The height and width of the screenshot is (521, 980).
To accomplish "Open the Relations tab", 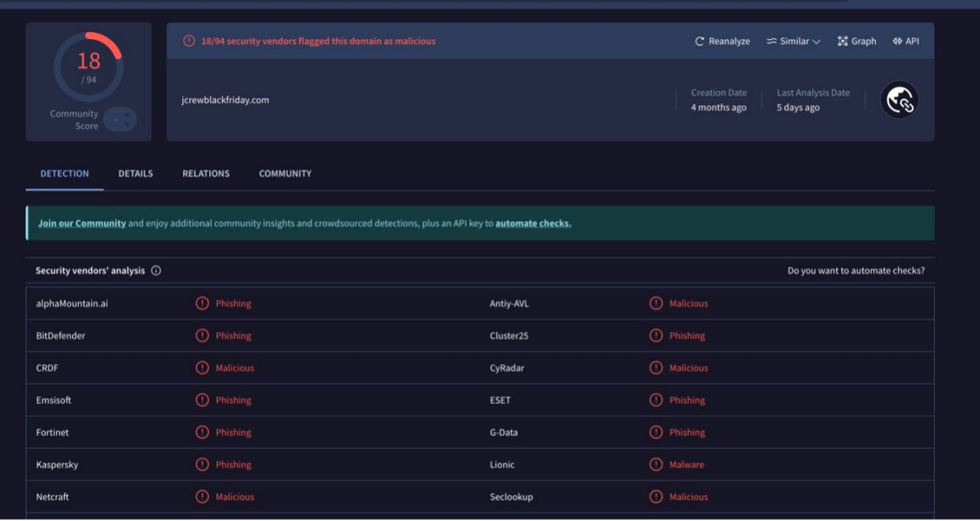I will pos(206,174).
